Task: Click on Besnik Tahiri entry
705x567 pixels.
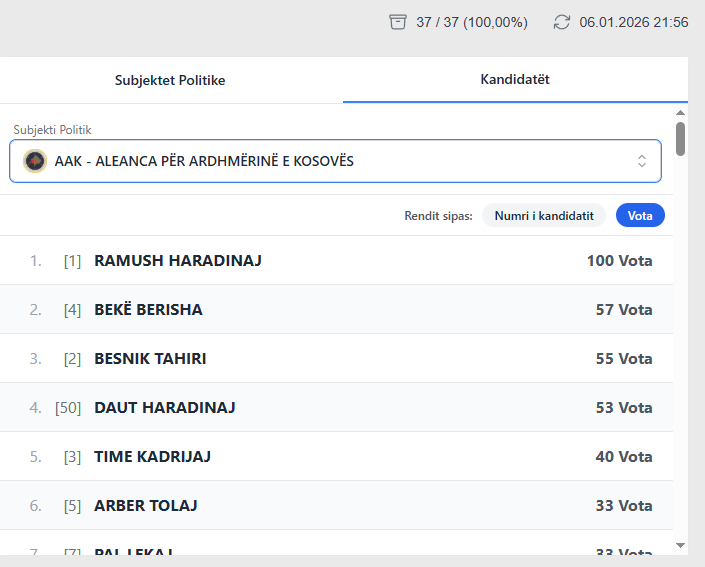Action: click(x=150, y=359)
